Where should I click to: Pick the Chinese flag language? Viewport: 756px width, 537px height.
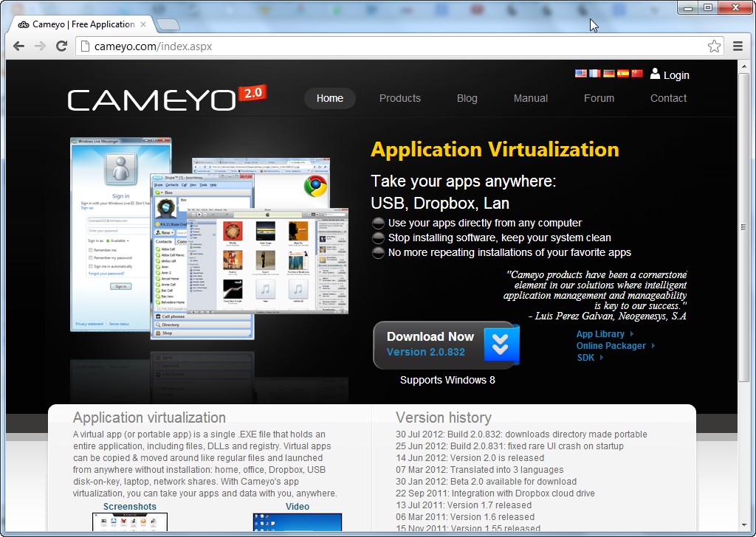pos(637,73)
